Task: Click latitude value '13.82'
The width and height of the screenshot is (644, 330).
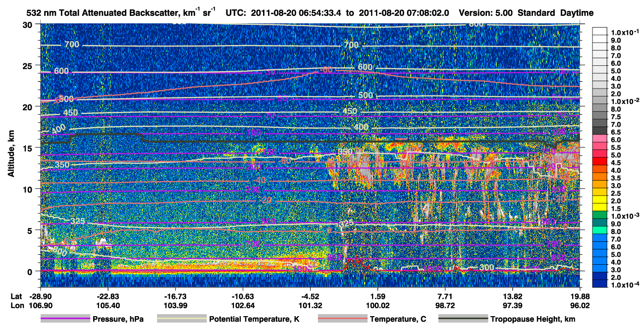Action: coord(513,296)
